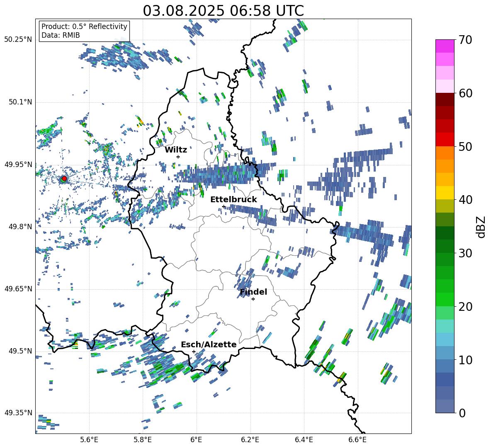Screen dimensions: 491x448
Task: Click the Ettelbruck city label
Action: point(233,200)
